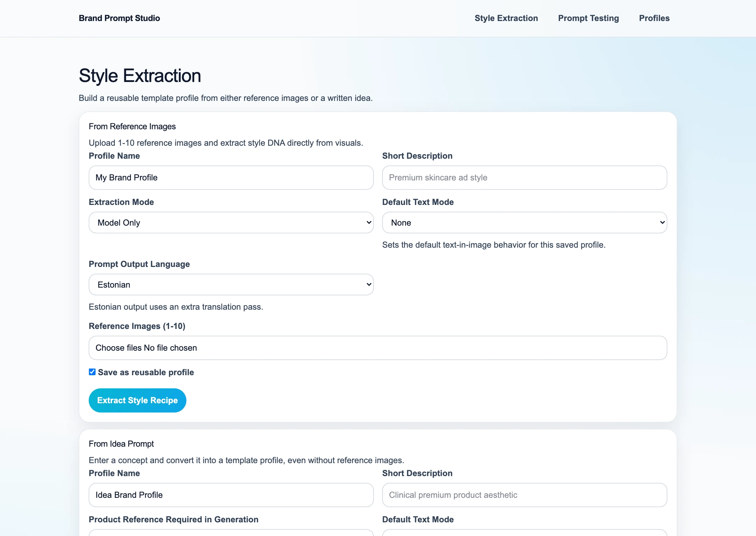Focus the Premium skincare ad style description field
Screen dimensions: 756x536
click(524, 178)
